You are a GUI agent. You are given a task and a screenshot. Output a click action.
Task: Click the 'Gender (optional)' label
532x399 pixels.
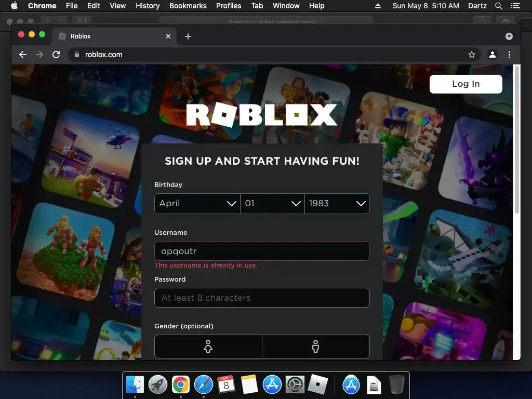click(184, 326)
